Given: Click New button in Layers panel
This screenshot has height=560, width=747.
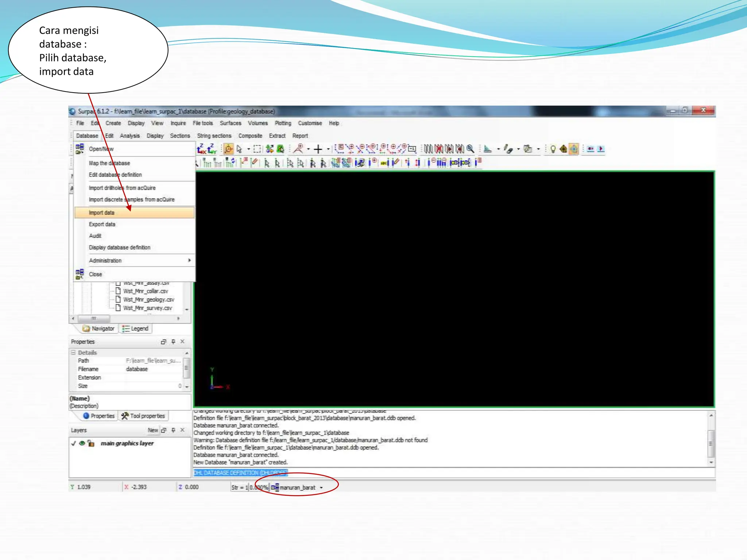Looking at the screenshot, I should tap(153, 430).
